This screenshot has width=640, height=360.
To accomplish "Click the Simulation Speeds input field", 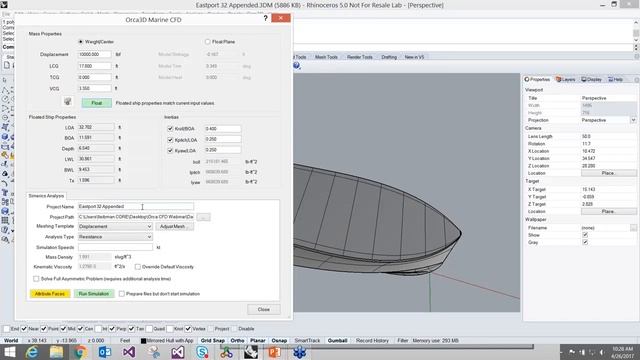I will (x=115, y=247).
